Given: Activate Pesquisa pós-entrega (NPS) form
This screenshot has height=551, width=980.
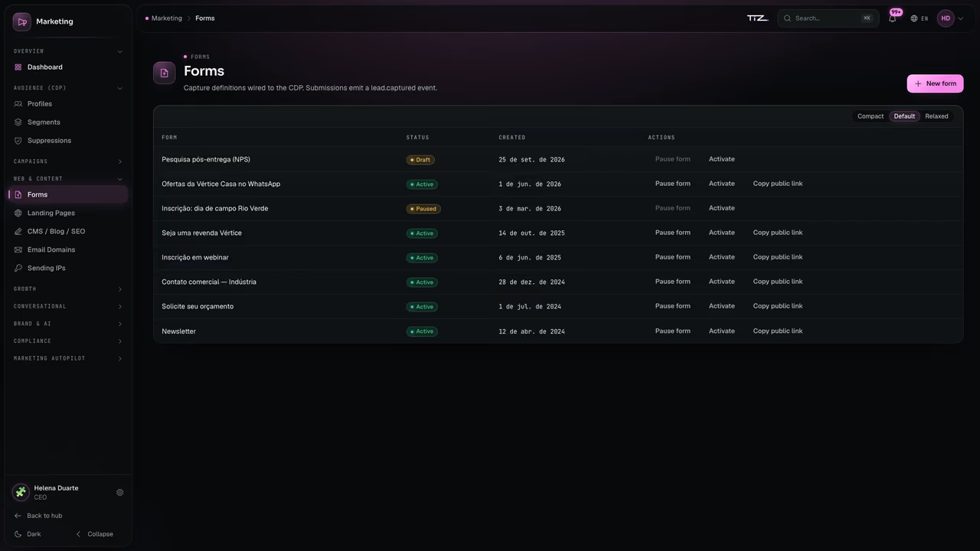Looking at the screenshot, I should (x=721, y=159).
